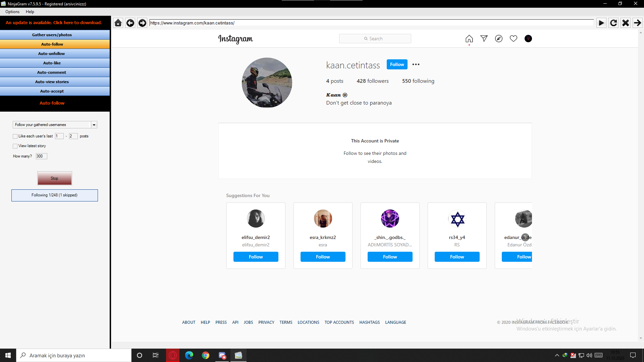Click 'Following 1/248 (1 skipped)' status box

pos(55,195)
